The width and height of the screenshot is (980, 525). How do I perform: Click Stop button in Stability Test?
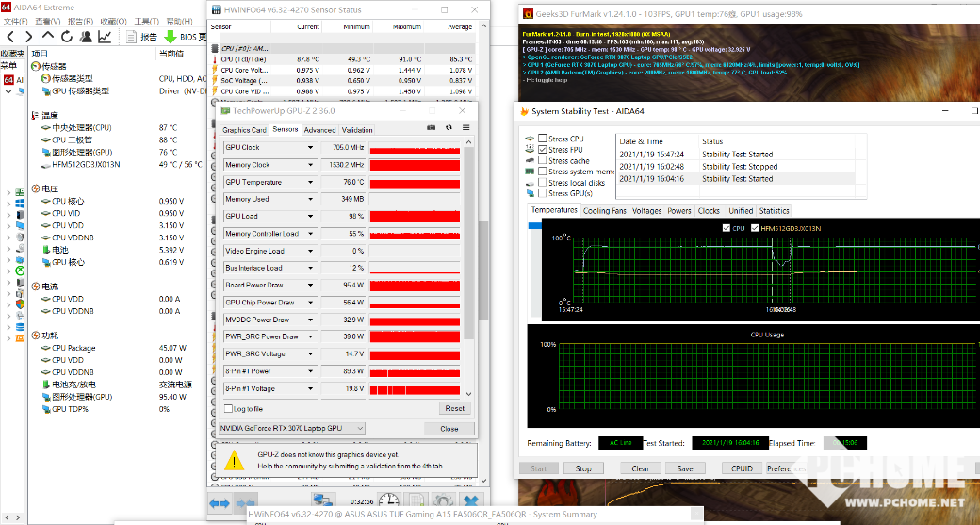(x=583, y=468)
